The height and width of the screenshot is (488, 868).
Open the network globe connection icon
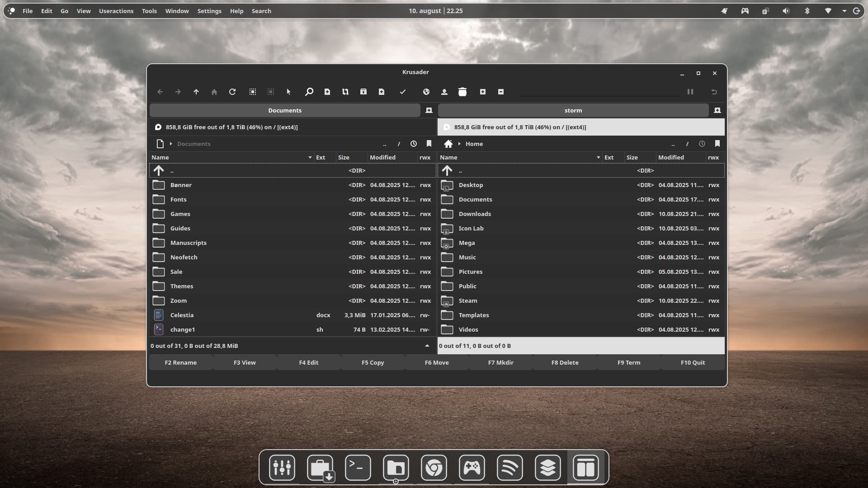[x=426, y=92]
